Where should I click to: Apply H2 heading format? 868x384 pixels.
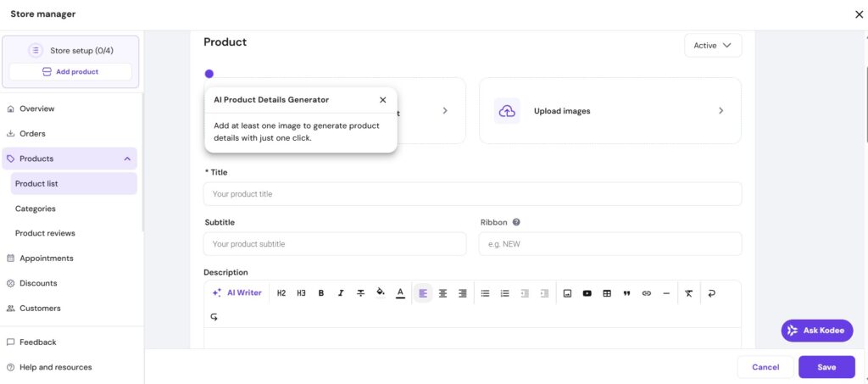[281, 293]
